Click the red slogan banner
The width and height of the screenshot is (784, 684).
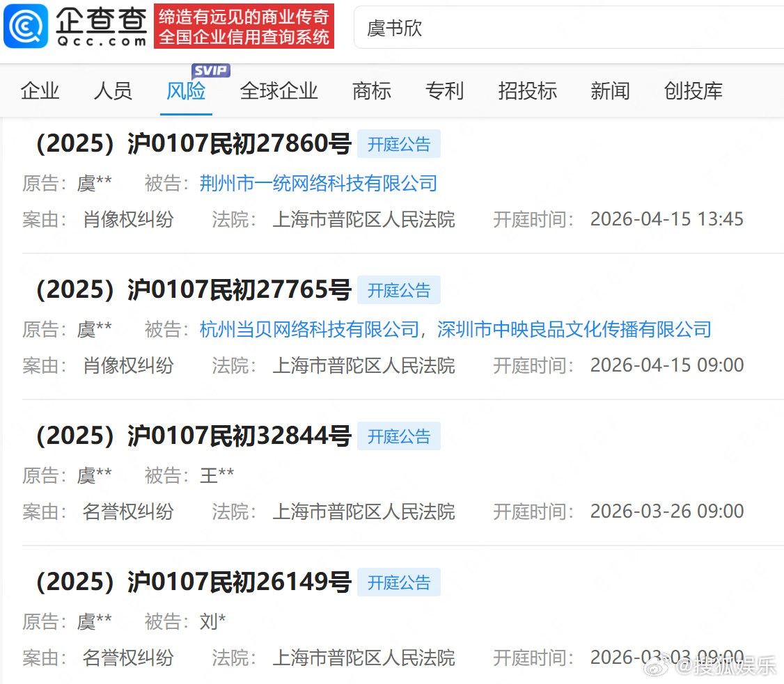244,27
